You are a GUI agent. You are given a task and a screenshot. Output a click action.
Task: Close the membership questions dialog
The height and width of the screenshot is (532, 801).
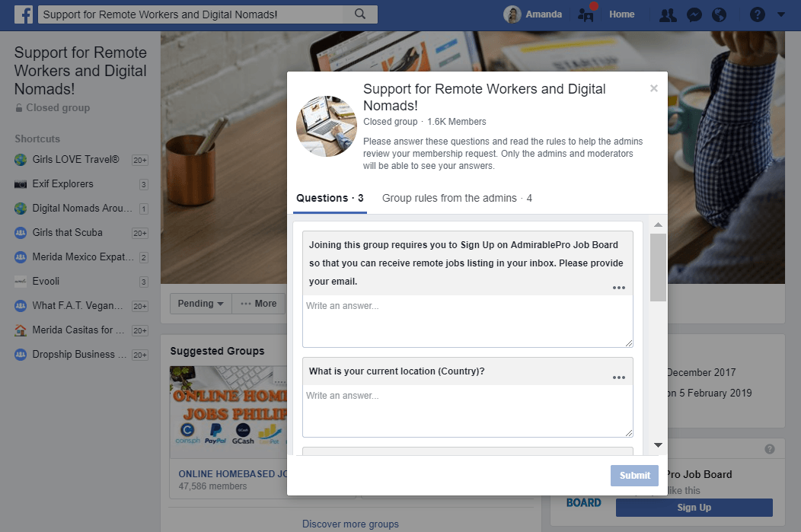pos(653,88)
